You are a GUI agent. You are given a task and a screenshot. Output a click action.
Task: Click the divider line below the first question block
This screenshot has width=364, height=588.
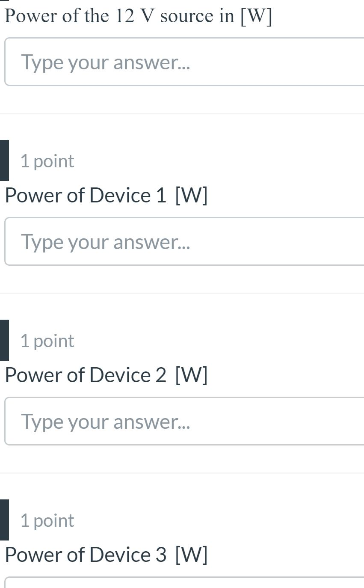point(182,114)
